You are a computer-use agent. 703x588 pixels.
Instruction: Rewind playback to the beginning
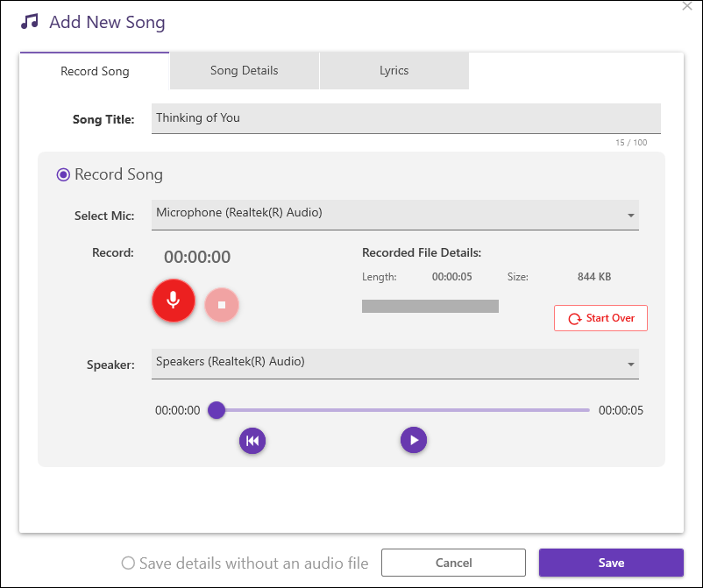point(252,441)
